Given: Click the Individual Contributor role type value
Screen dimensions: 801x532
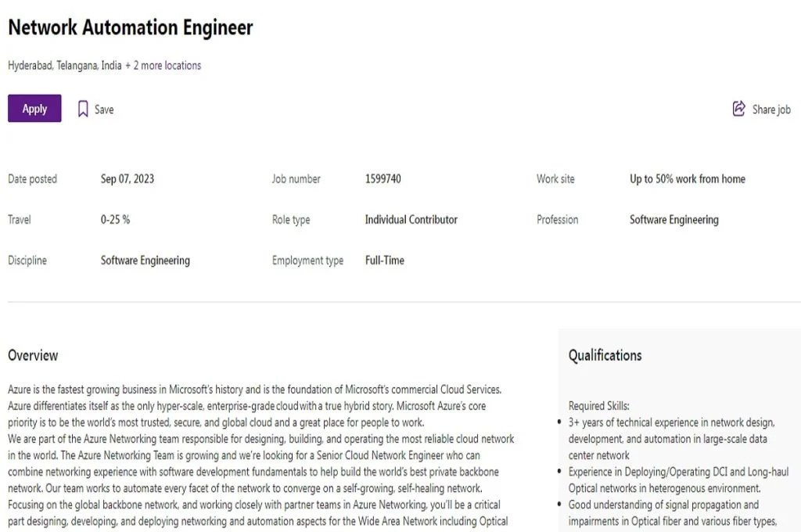Looking at the screenshot, I should (x=411, y=220).
